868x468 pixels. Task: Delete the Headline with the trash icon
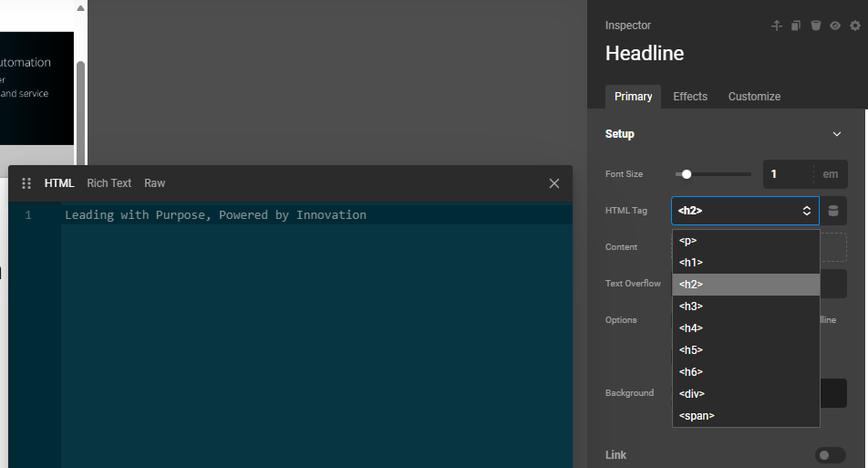(x=816, y=26)
